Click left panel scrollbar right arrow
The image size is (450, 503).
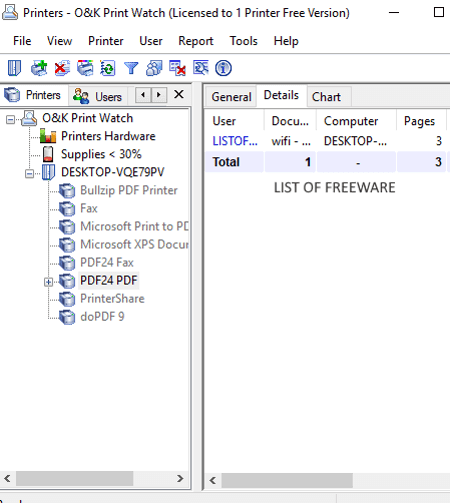[180, 479]
